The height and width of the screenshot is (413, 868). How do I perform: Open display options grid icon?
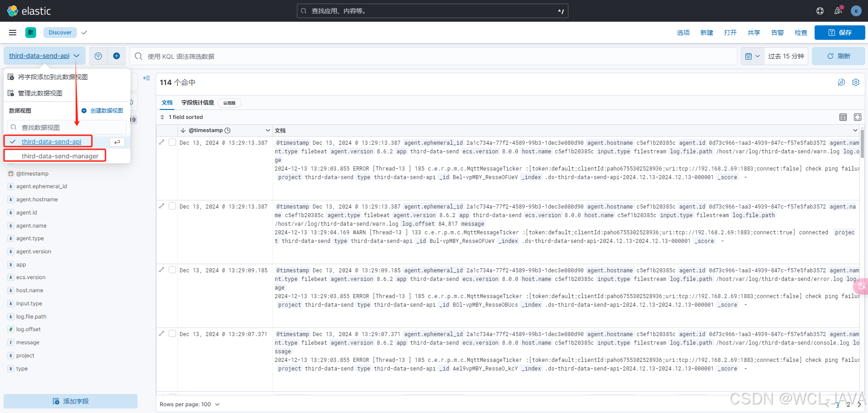843,117
